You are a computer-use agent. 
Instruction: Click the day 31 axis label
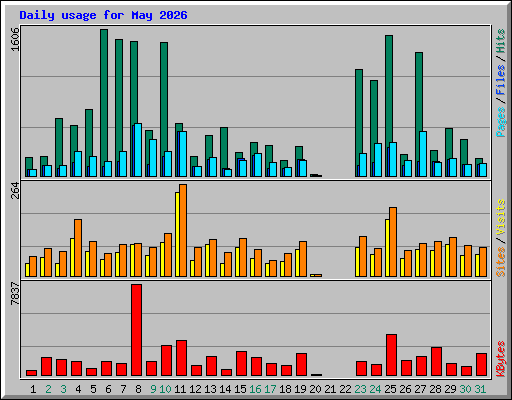(480, 389)
